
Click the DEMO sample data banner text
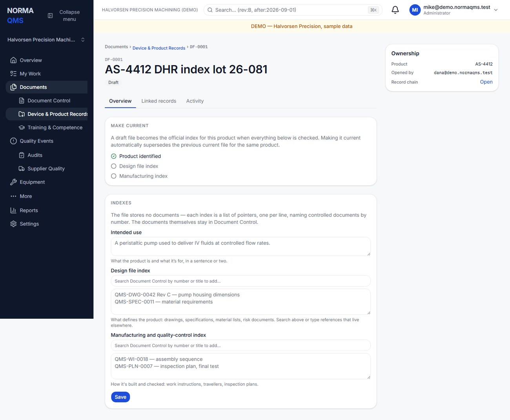click(x=302, y=26)
